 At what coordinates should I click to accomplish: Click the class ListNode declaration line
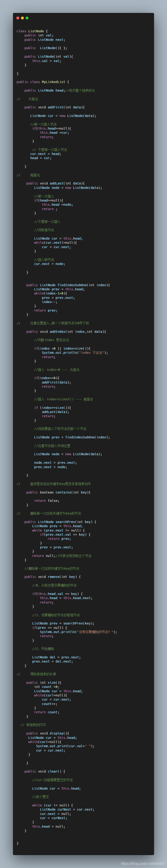click(x=32, y=31)
